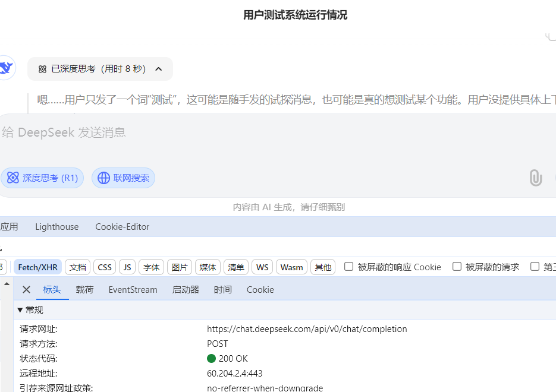Click the thinking text starting with 嗯
This screenshot has width=556, height=392.
point(297,100)
